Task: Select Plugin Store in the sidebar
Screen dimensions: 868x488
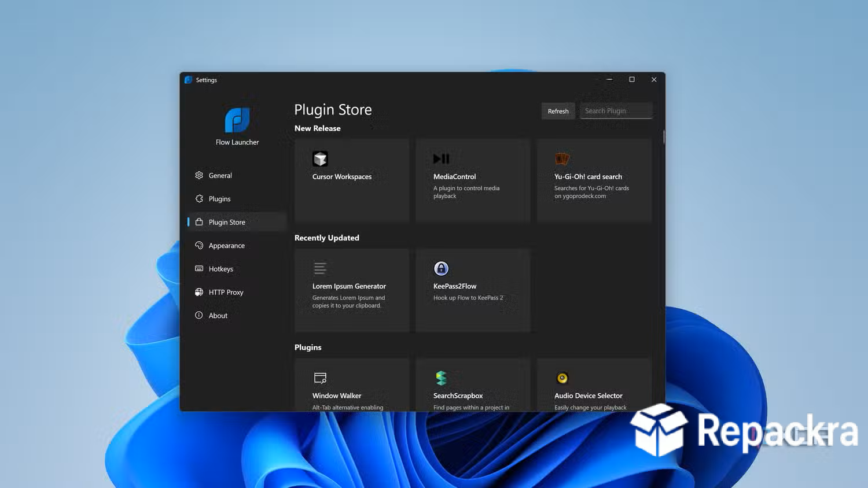Action: pos(237,222)
